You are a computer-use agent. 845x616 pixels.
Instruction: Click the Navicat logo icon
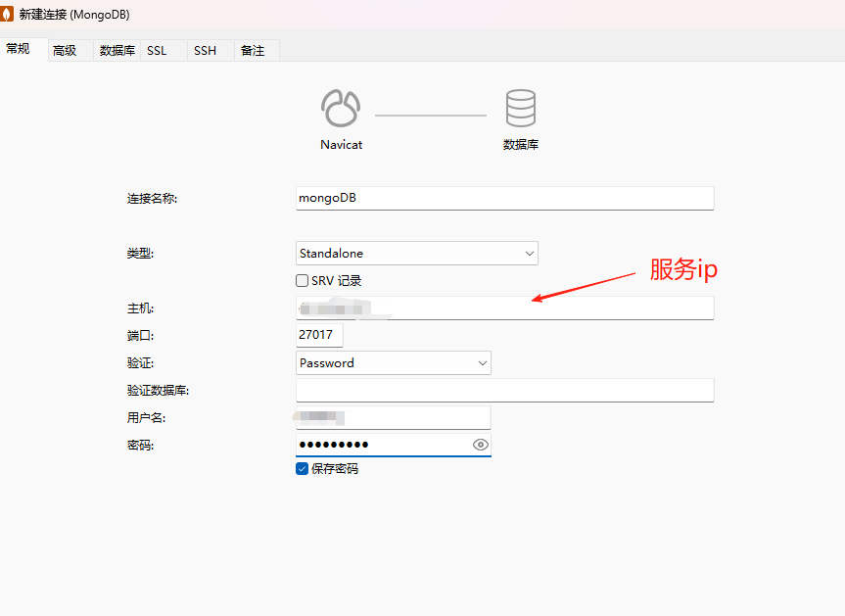(341, 109)
